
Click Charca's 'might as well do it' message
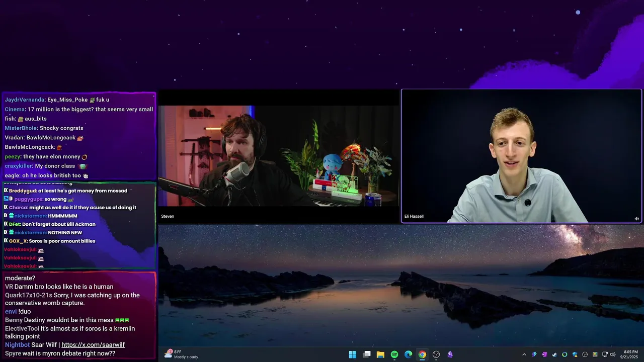click(x=70, y=207)
